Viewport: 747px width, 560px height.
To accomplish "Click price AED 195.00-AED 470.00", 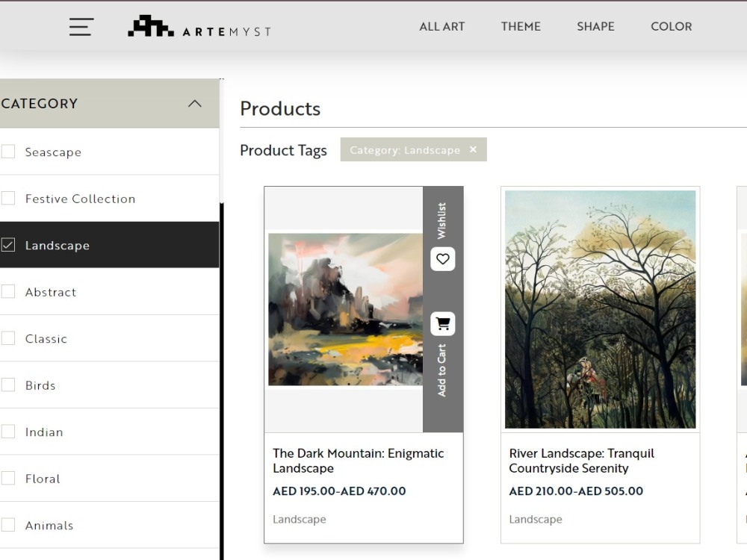I will tap(339, 491).
